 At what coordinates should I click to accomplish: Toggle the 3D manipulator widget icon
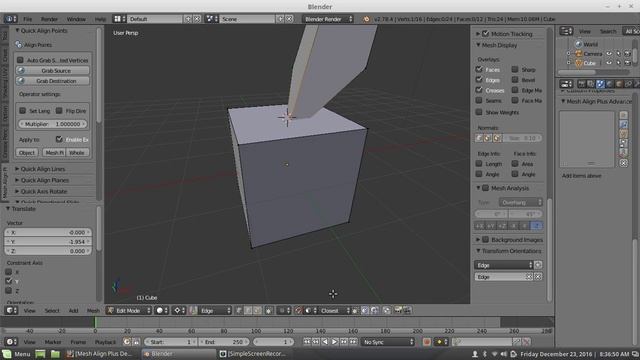tap(193, 311)
